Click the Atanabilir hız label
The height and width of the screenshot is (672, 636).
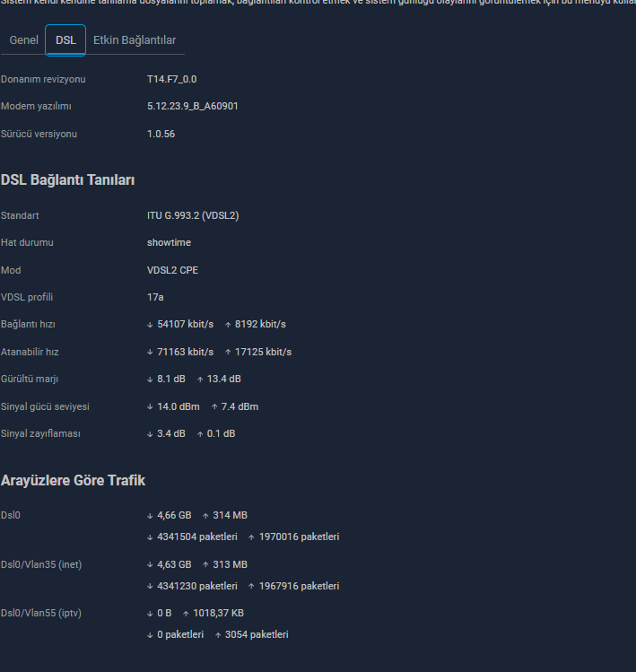point(30,353)
